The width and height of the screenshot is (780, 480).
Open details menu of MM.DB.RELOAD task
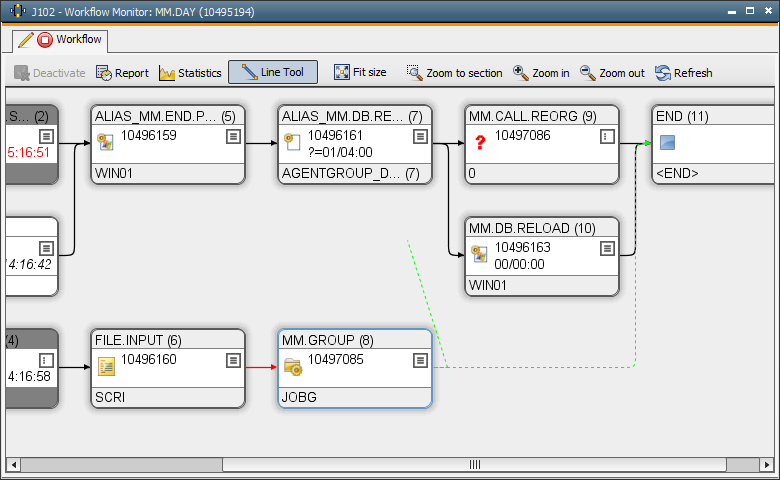point(607,248)
